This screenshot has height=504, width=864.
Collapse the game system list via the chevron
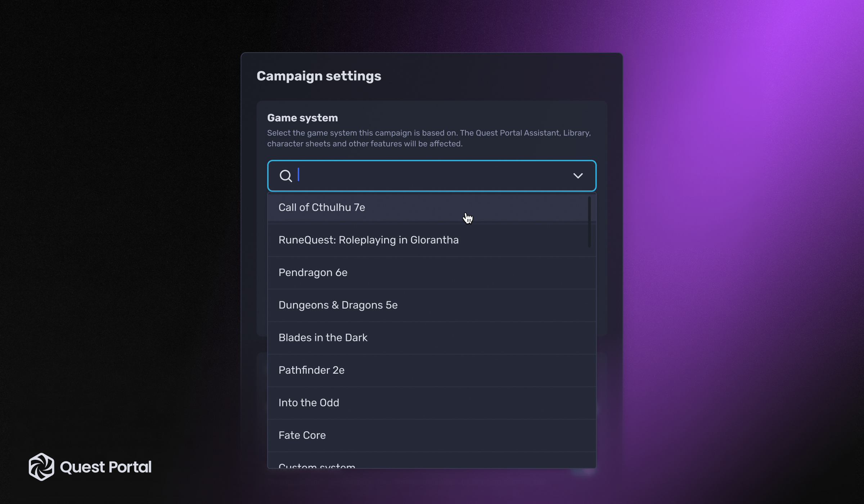[x=578, y=176]
